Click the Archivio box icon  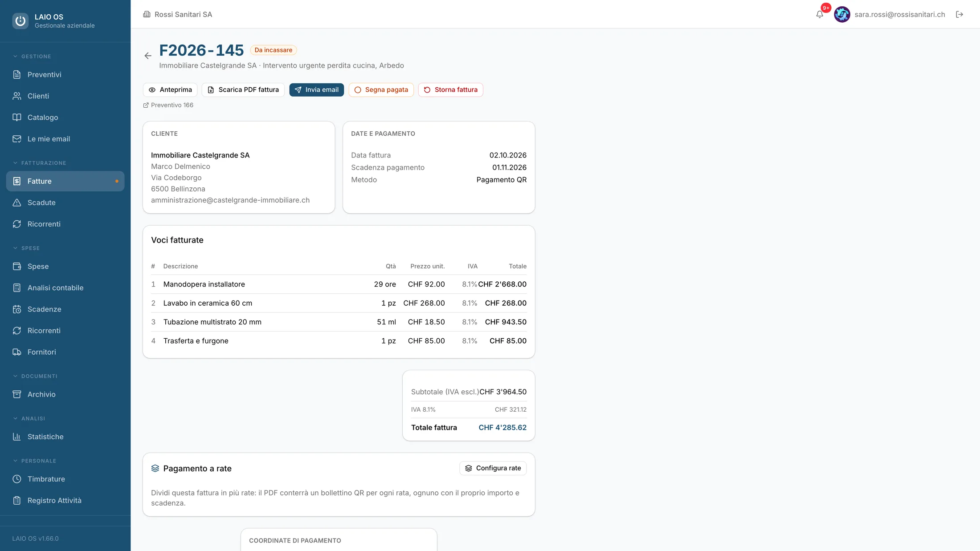[17, 394]
